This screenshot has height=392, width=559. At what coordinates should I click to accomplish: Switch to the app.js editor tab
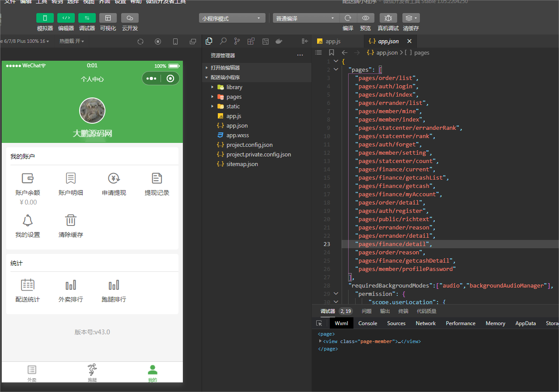tap(332, 41)
